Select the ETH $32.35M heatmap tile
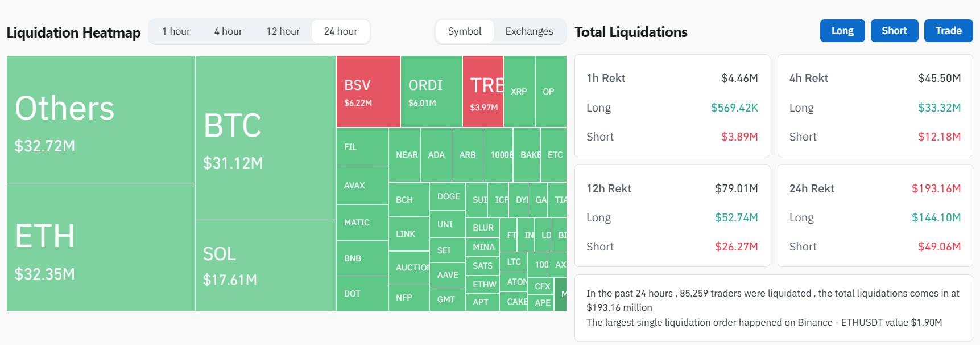Screen dimensions: 980x345 pyautogui.click(x=101, y=248)
